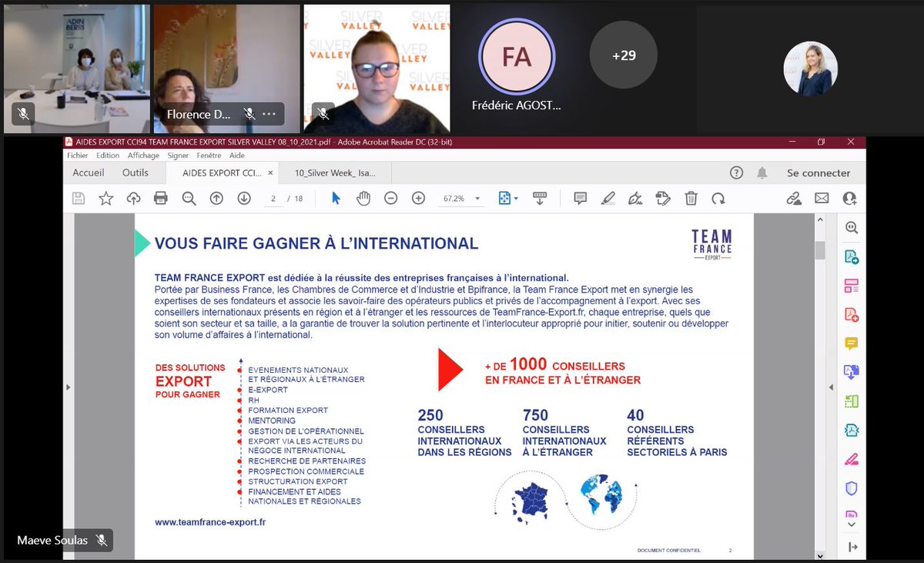924x563 pixels.
Task: Print the document using the printer icon
Action: click(161, 198)
